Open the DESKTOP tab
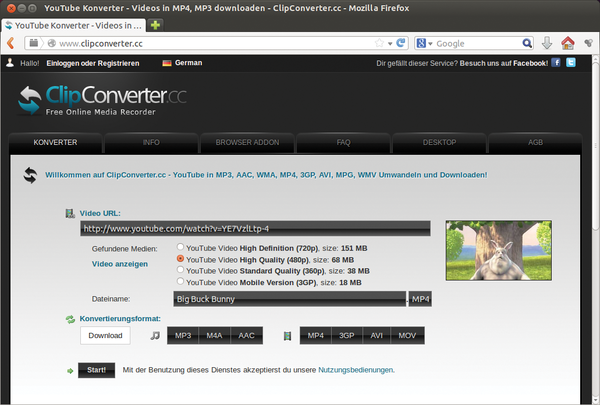Image resolution: width=600 pixels, height=405 pixels. [x=439, y=142]
